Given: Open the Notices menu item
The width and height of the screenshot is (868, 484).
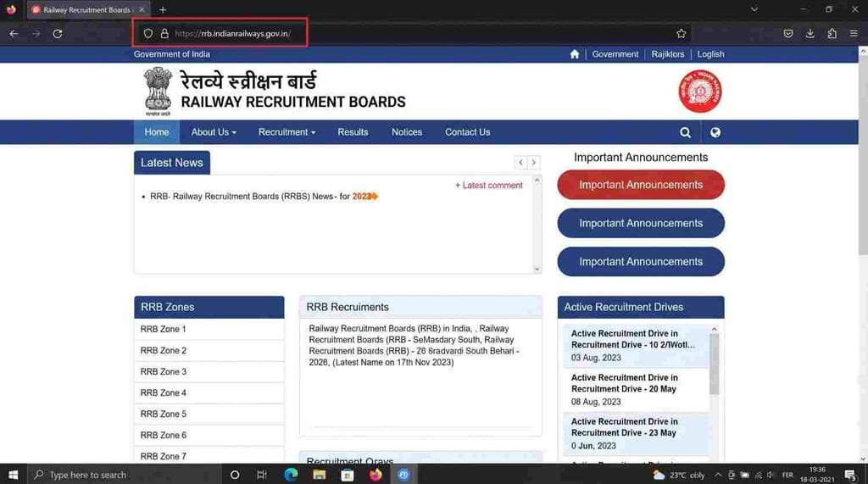Looking at the screenshot, I should pyautogui.click(x=407, y=132).
